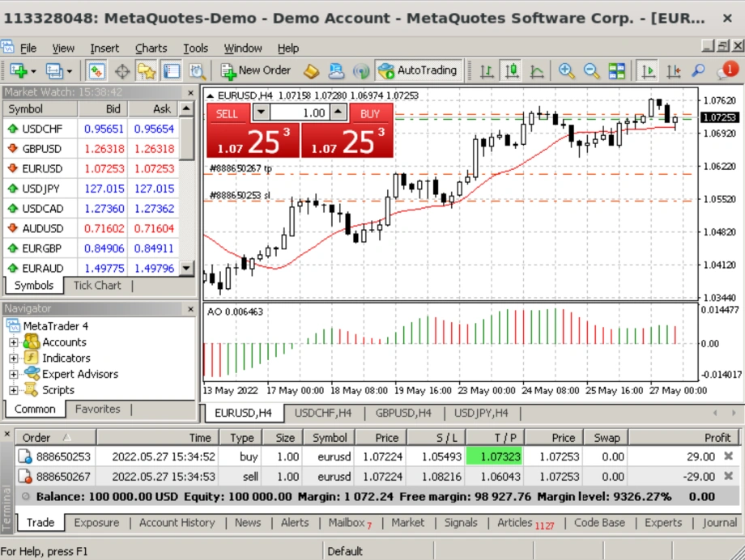Toggle the Market Watch window icon

coord(97,71)
